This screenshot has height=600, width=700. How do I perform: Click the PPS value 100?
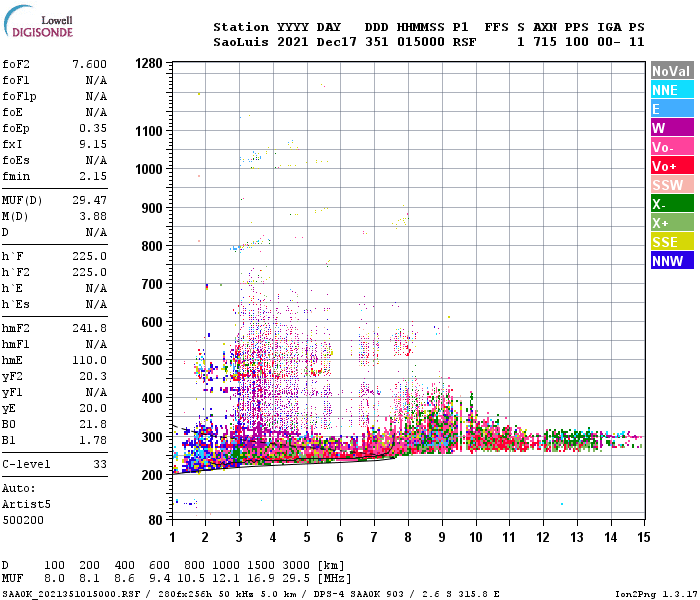[x=577, y=42]
